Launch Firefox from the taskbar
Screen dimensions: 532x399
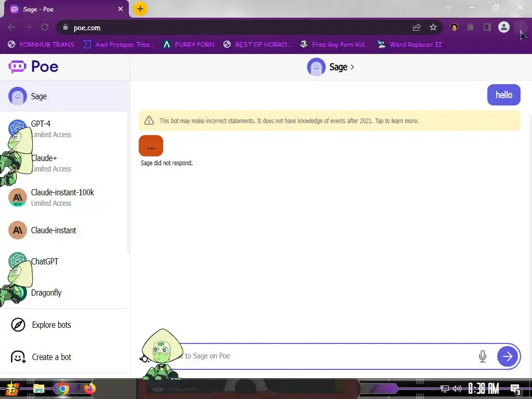coord(89,389)
